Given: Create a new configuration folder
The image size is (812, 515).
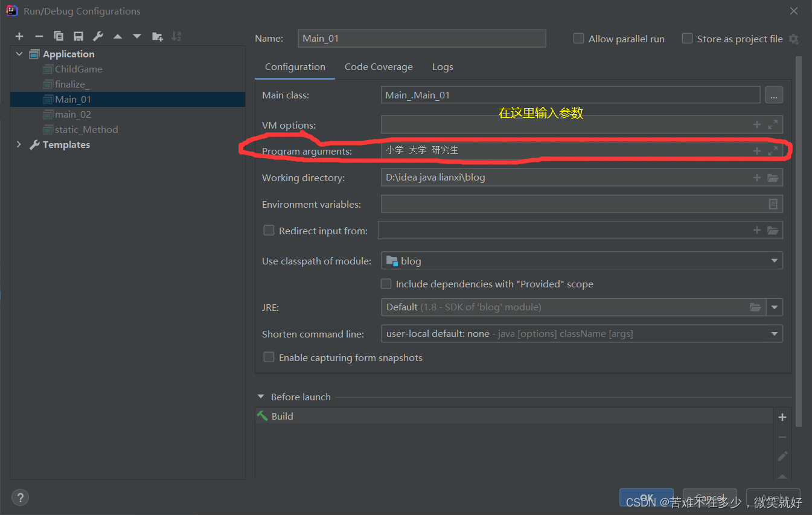Looking at the screenshot, I should tap(157, 36).
